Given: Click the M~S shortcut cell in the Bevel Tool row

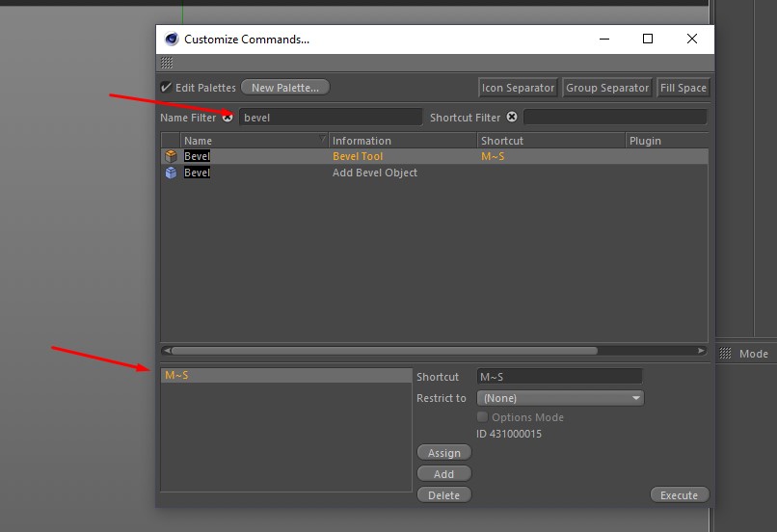Looking at the screenshot, I should coord(493,156).
